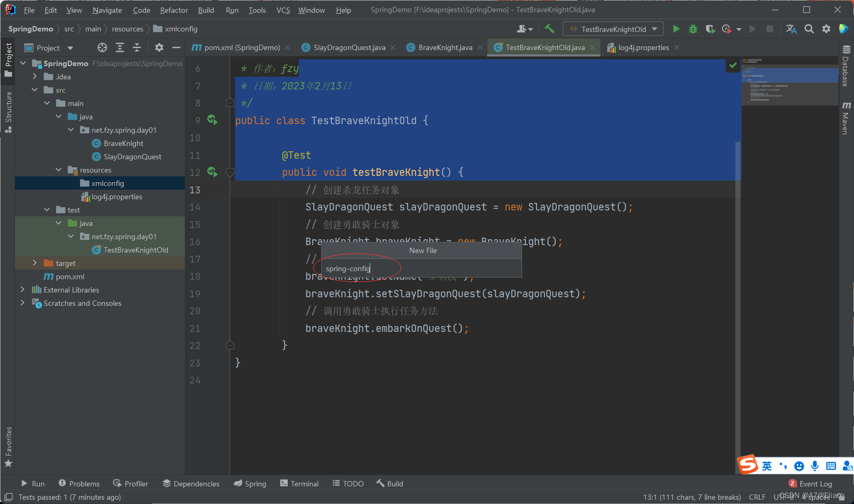Open the Refactor menu
The height and width of the screenshot is (504, 854).
pos(174,10)
